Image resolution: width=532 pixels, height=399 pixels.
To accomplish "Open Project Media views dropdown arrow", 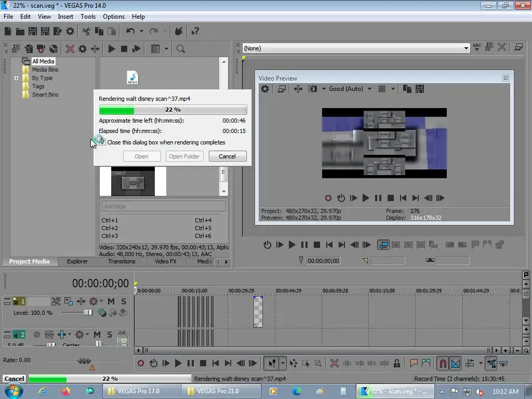I will coord(166,49).
